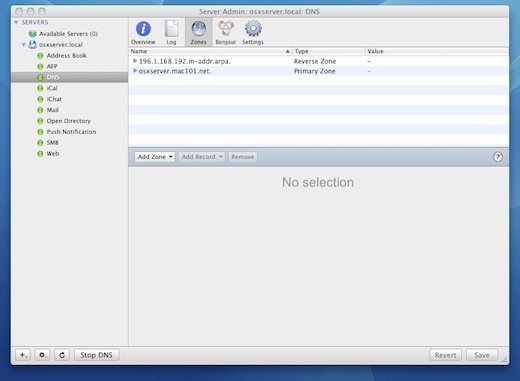The height and width of the screenshot is (381, 520).
Task: Select Open Directory in sidebar
Action: tap(69, 121)
